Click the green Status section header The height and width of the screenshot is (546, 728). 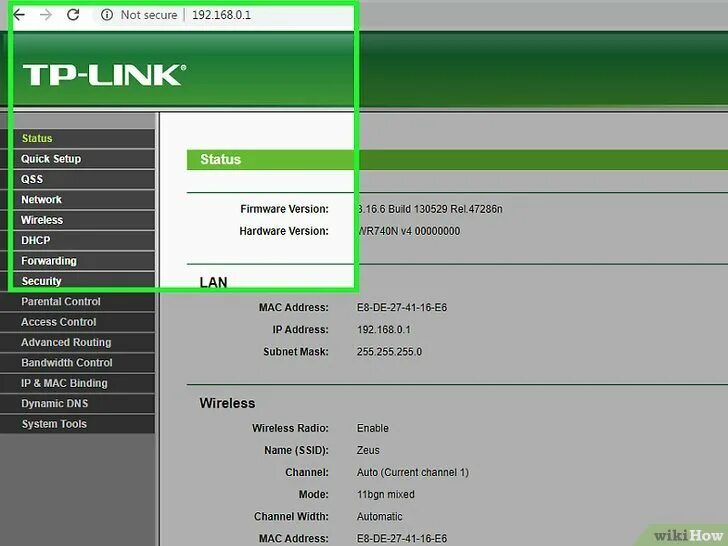coord(457,160)
